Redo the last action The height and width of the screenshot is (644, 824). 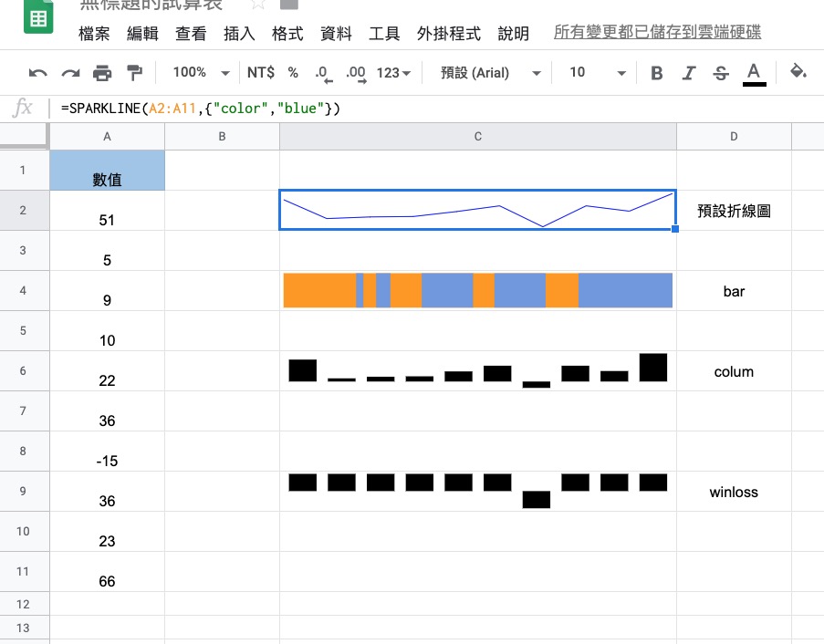[x=70, y=72]
